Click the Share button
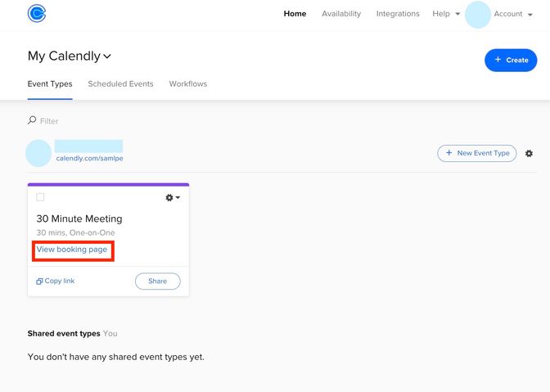Viewport: 550px width, 392px height. point(157,282)
